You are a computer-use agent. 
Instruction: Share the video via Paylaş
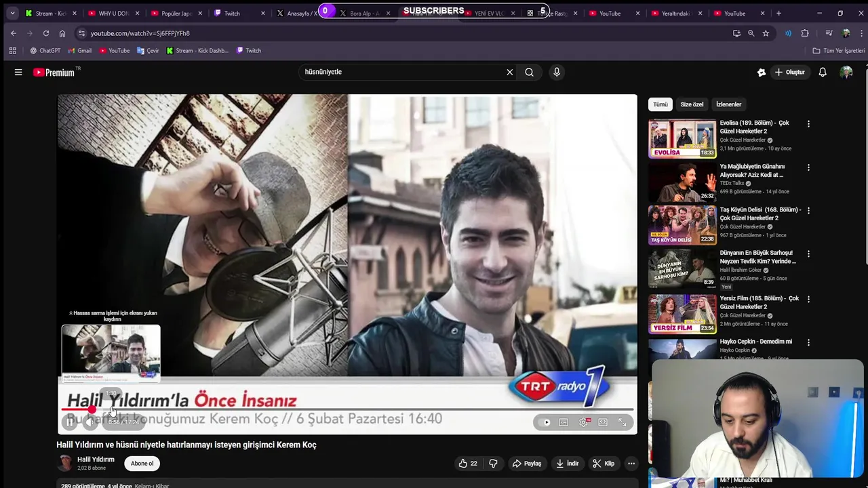tap(527, 464)
